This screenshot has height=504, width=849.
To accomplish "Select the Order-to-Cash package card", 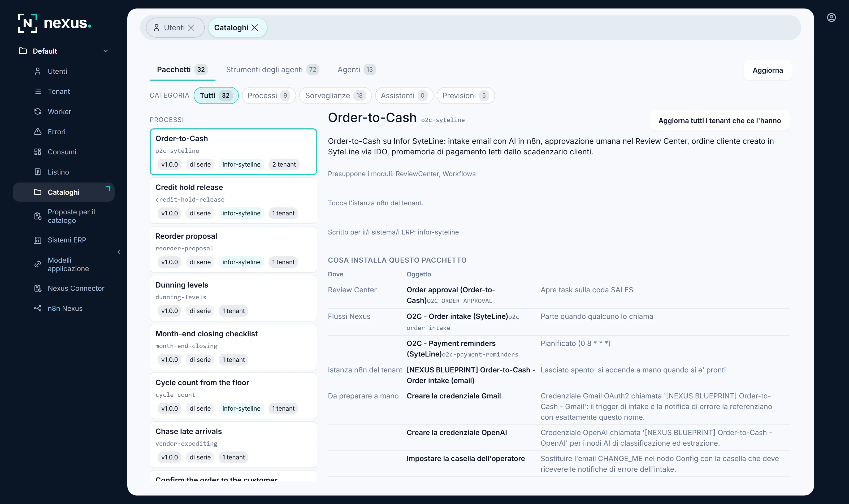I will [x=233, y=152].
